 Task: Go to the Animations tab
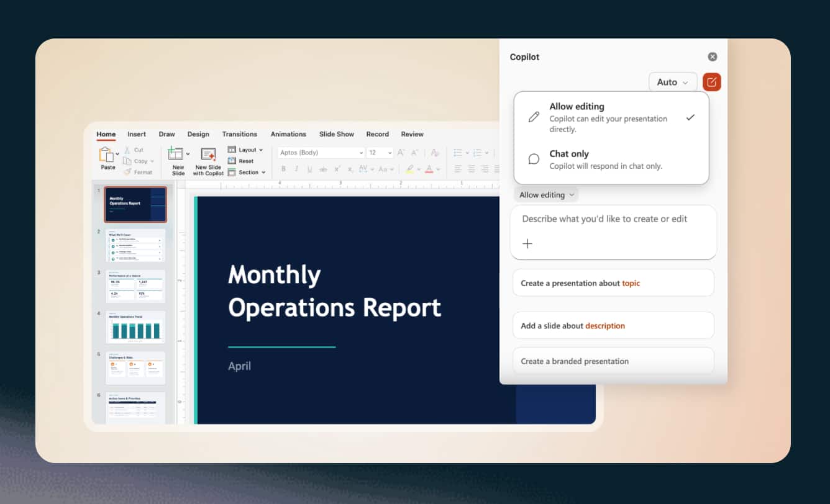click(x=288, y=134)
